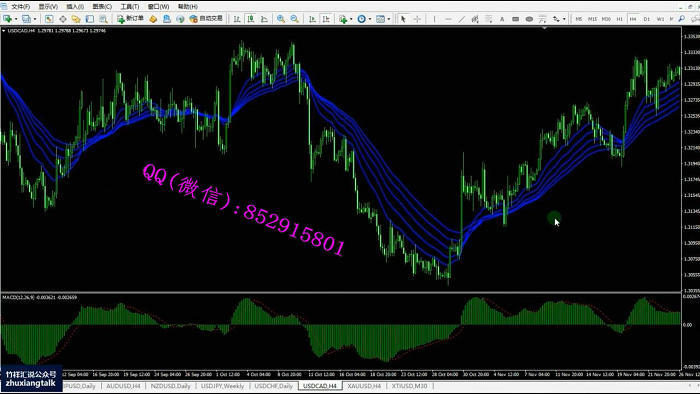Screen dimensions: 700x394
Task: Expand the new chart dropdown arrow
Action: tap(16, 19)
